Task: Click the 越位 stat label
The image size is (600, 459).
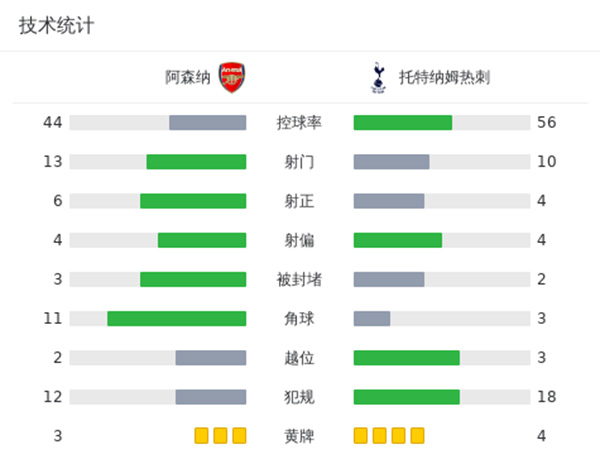Action: (299, 357)
